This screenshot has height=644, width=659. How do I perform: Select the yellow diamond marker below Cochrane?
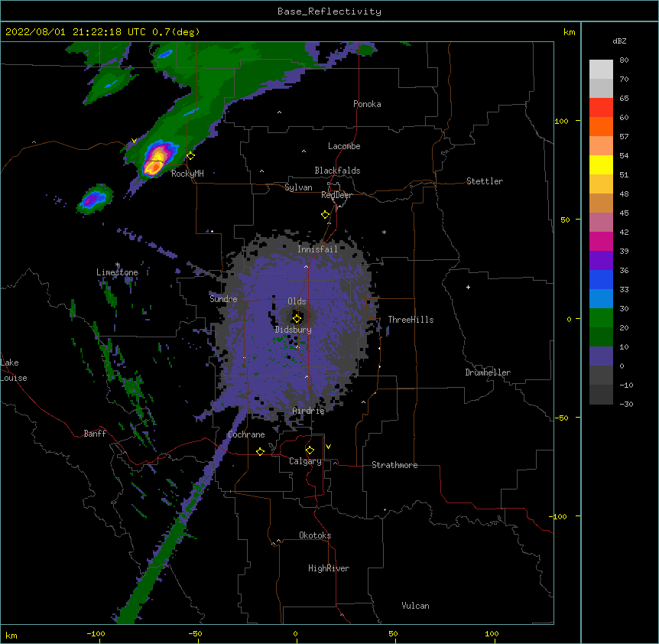pyautogui.click(x=260, y=451)
